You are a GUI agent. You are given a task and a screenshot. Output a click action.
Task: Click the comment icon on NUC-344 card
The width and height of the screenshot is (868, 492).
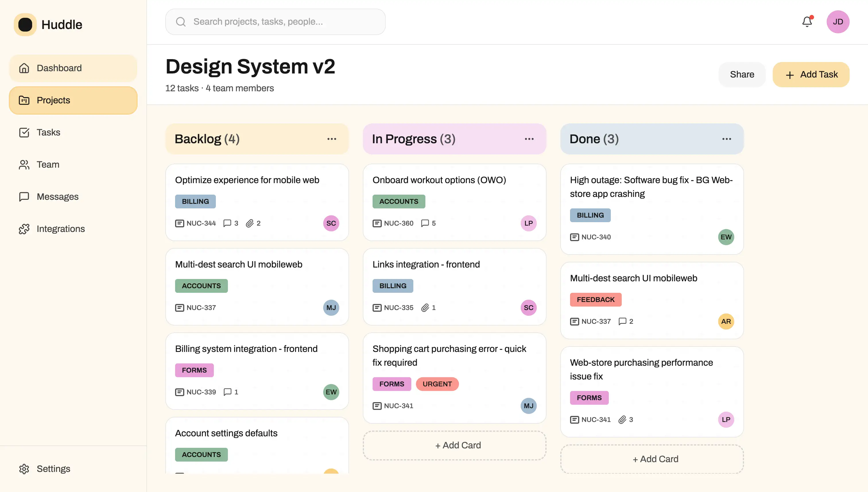(x=227, y=223)
